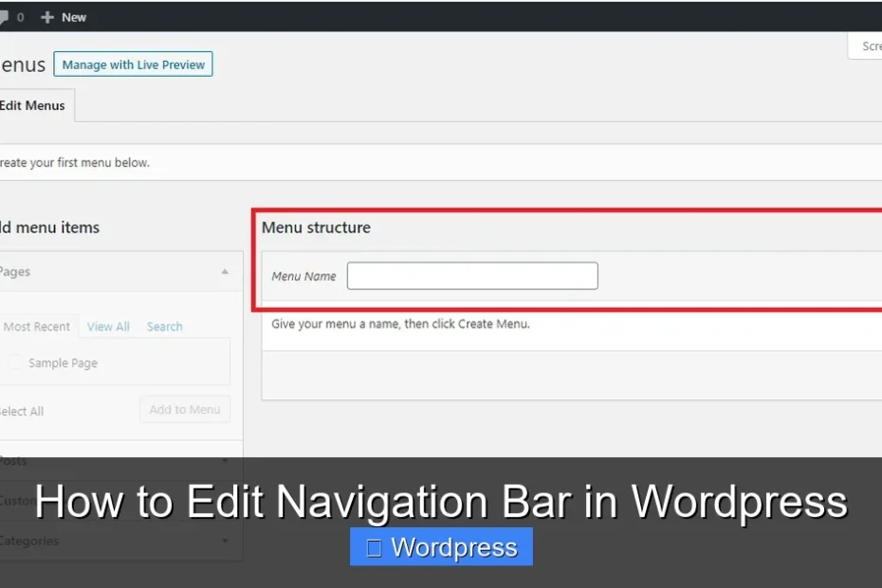Check the Sample Page checkbox

(x=14, y=362)
